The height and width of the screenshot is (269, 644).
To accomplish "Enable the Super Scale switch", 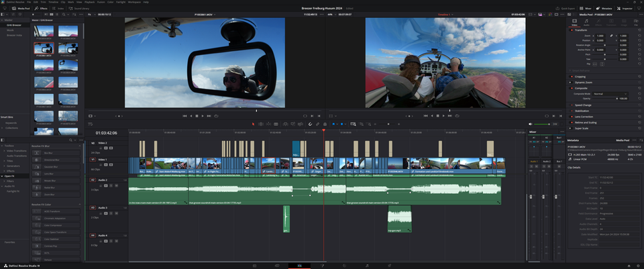I will (572, 128).
